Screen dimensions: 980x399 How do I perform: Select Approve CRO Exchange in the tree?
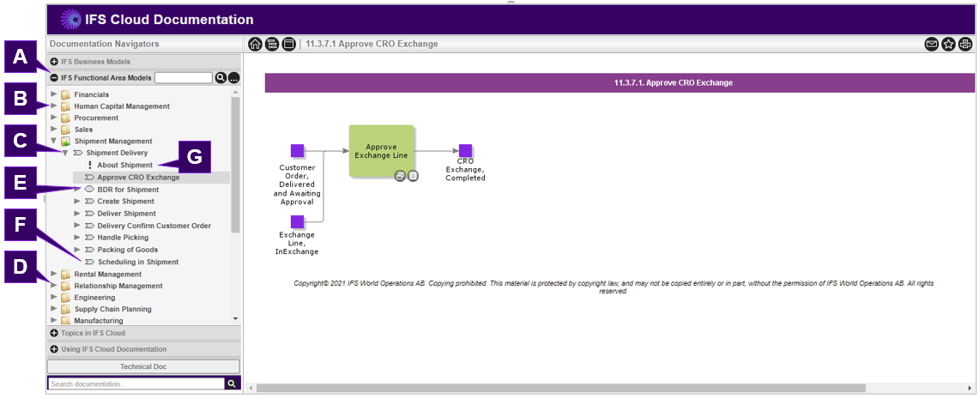tap(138, 178)
